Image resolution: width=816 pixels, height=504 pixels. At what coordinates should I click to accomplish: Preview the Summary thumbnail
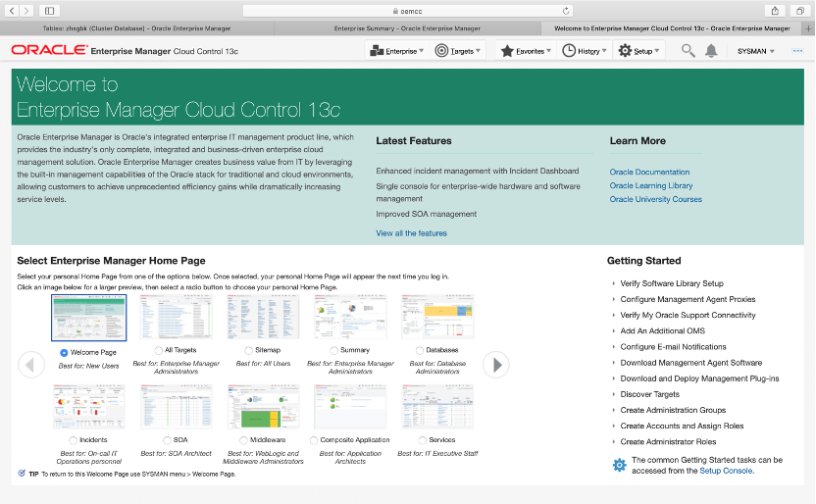(350, 317)
